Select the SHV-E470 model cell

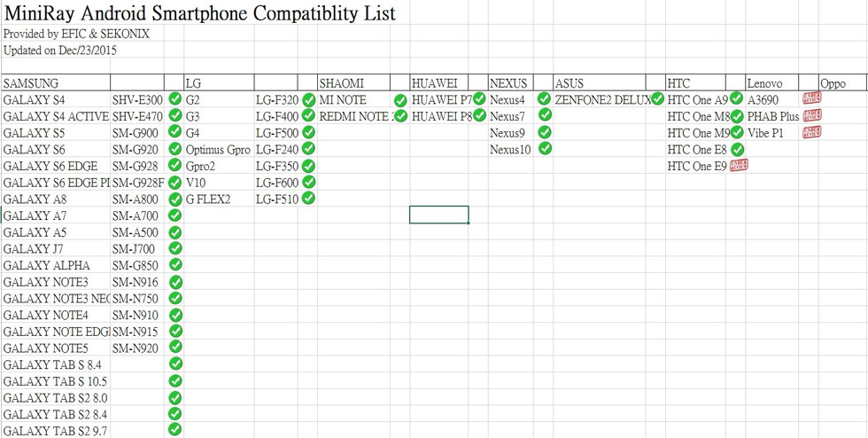pyautogui.click(x=137, y=116)
